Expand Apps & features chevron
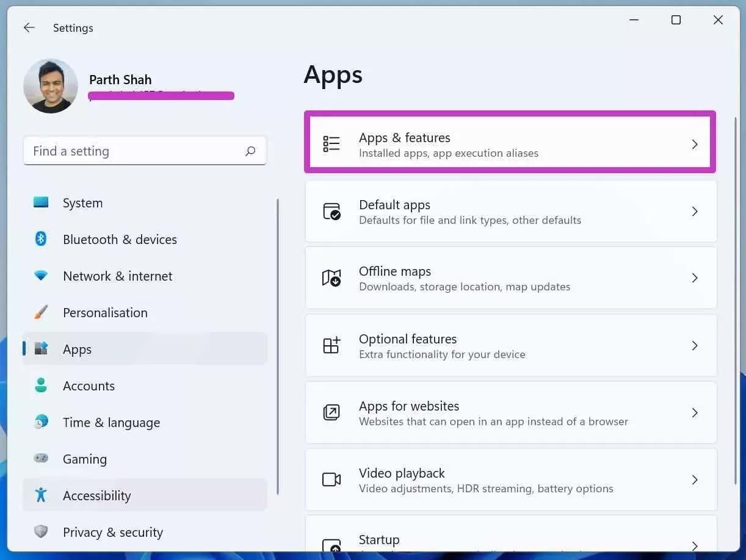This screenshot has width=746, height=560. pyautogui.click(x=695, y=144)
